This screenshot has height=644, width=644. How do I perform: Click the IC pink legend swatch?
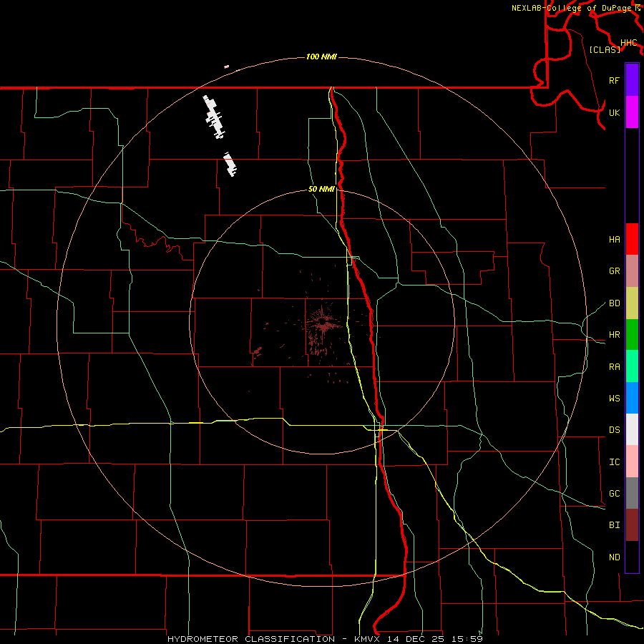click(632, 462)
